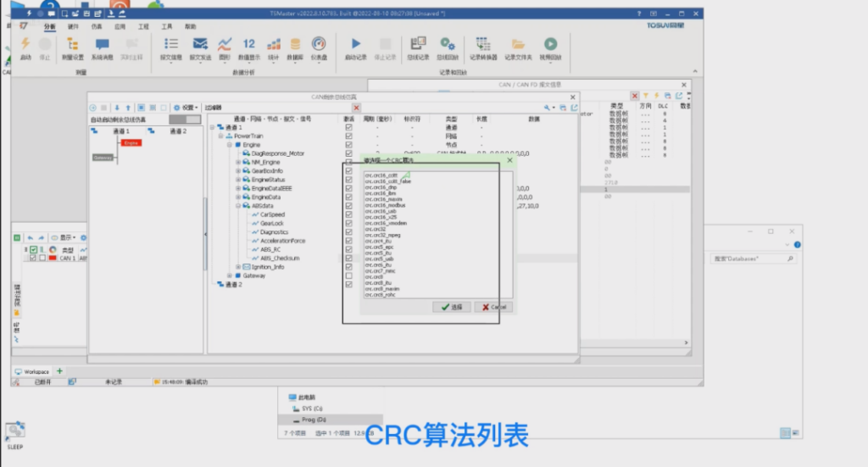Open 报文信息 (Message Info) tool
The width and height of the screenshot is (868, 467).
pyautogui.click(x=173, y=47)
